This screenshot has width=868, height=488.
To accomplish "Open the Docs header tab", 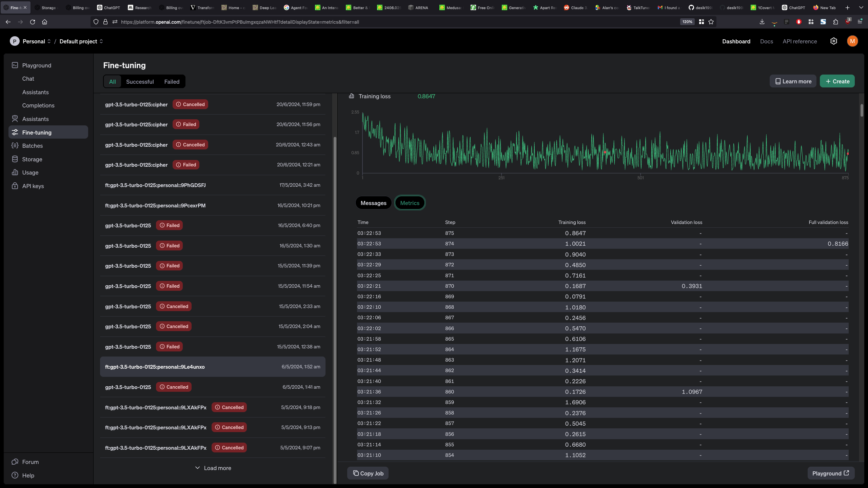I will [766, 41].
